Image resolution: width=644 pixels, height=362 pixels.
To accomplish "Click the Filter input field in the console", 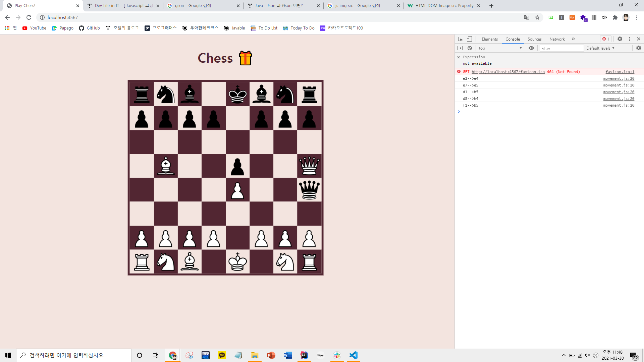I will (x=562, y=48).
